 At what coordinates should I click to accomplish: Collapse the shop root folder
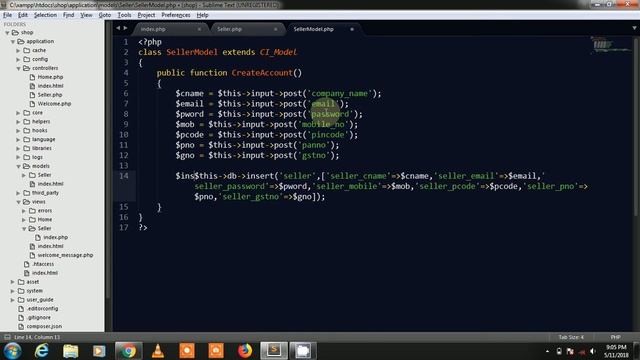coord(7,33)
